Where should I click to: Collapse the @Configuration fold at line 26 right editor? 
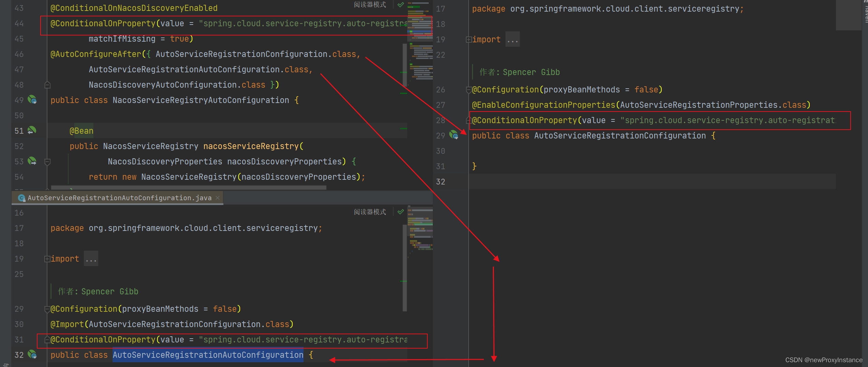(x=469, y=90)
